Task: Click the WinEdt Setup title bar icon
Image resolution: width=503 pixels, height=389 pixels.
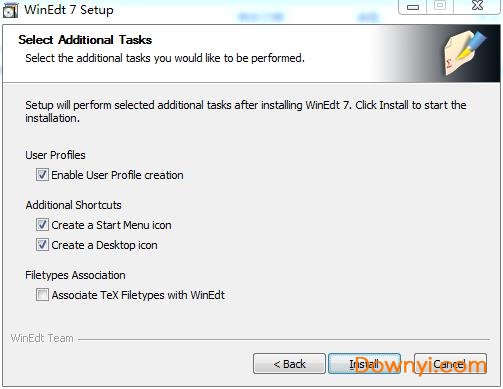Action: tap(10, 10)
